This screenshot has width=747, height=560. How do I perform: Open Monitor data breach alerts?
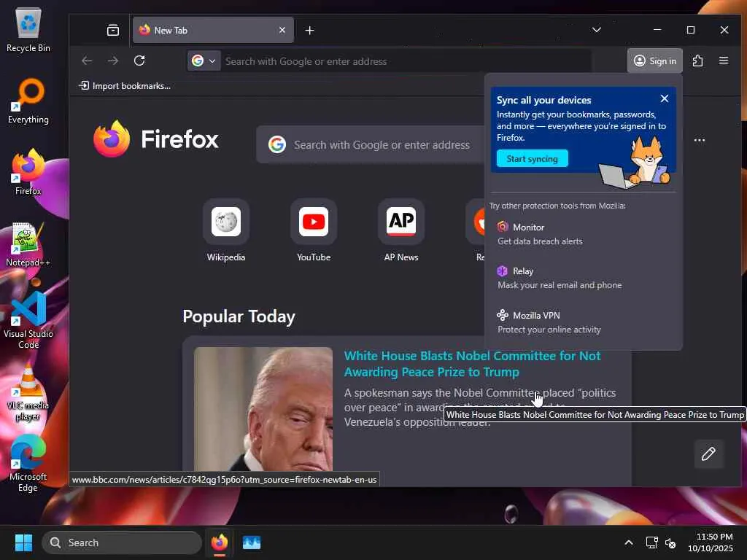coord(584,234)
